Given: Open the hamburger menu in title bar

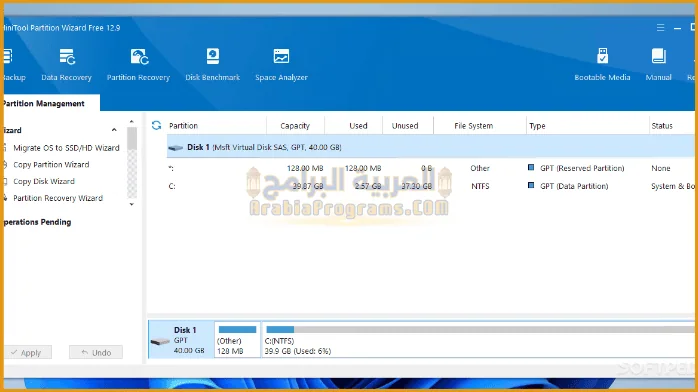Looking at the screenshot, I should pos(661,28).
